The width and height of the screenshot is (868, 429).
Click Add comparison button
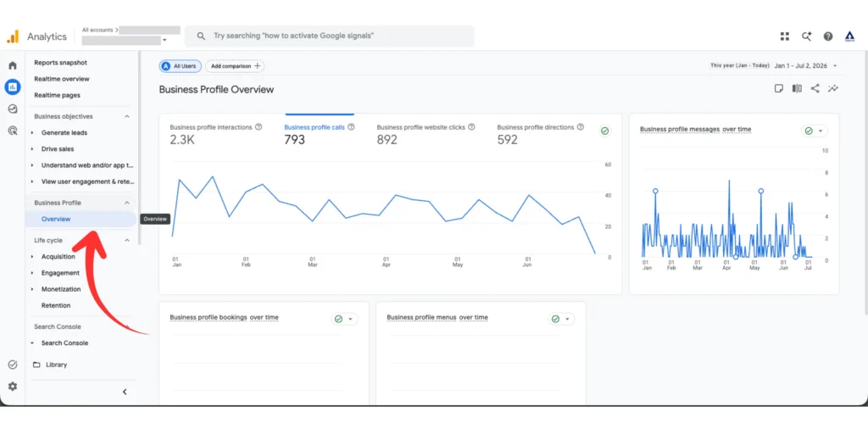point(235,66)
